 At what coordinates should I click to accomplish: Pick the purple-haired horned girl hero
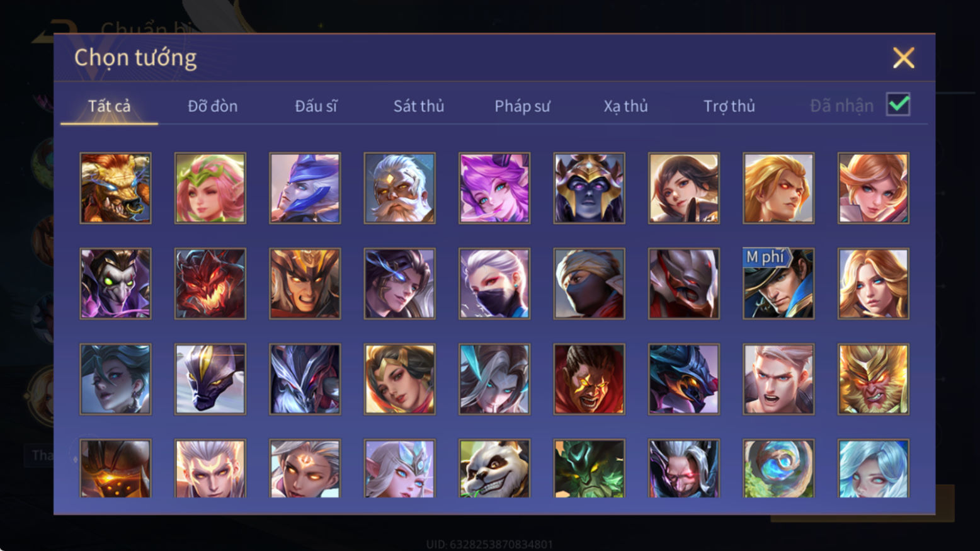(494, 188)
